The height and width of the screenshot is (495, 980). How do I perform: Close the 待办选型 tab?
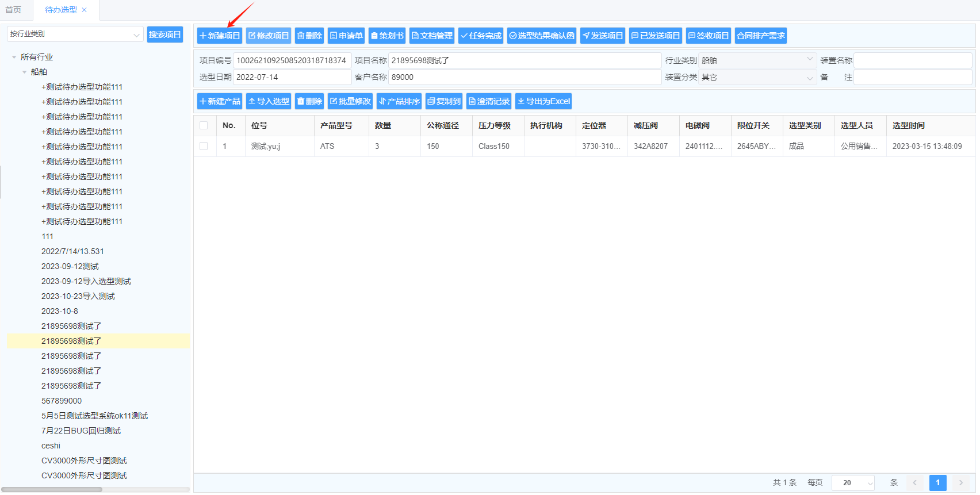(85, 10)
